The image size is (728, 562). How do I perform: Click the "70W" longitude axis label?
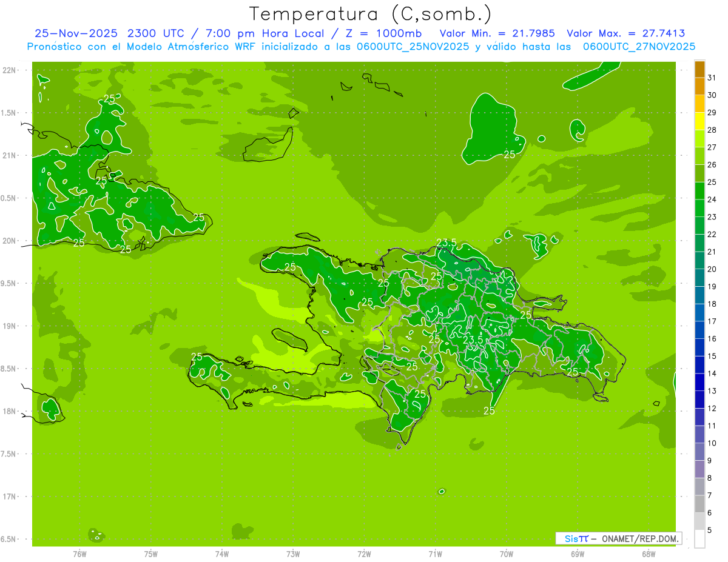click(507, 554)
